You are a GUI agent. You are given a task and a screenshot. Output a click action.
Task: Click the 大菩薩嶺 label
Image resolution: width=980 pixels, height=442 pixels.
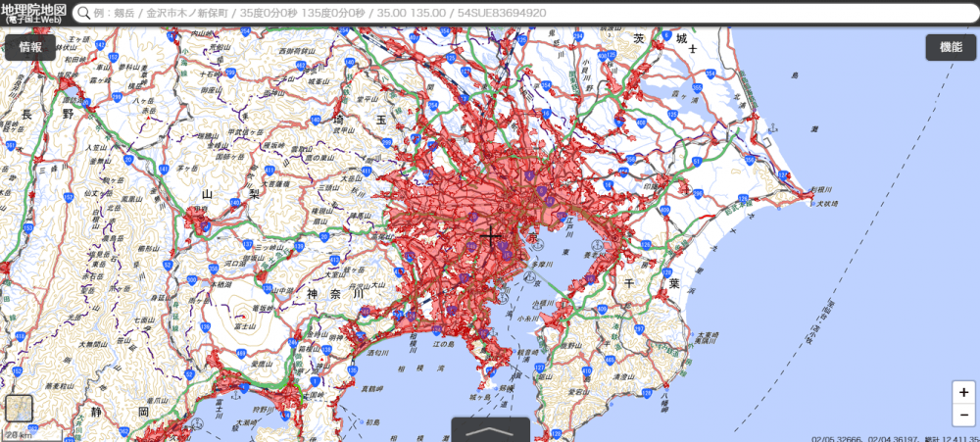[x=275, y=184]
